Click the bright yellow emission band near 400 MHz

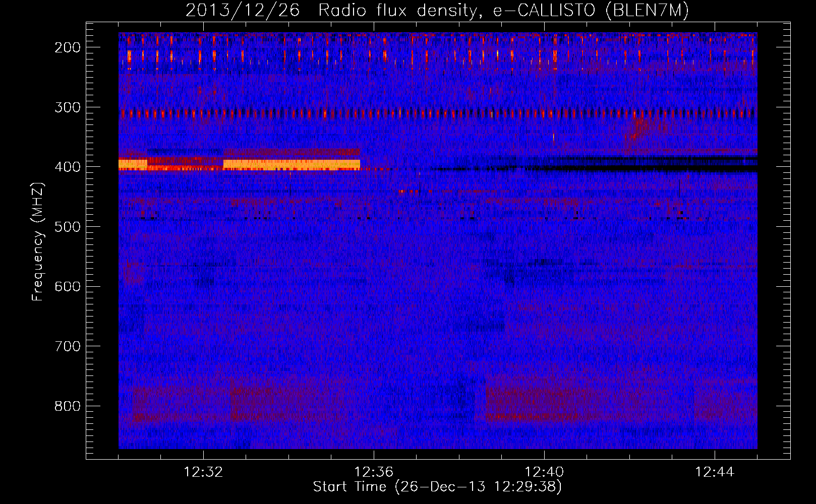(292, 164)
